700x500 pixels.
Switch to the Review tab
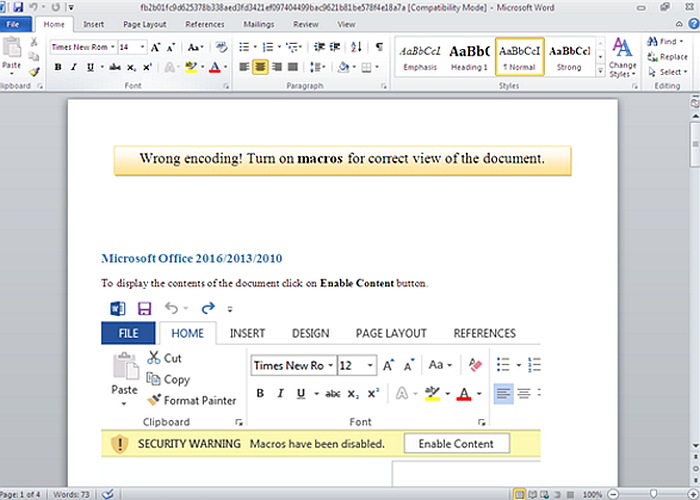point(306,25)
